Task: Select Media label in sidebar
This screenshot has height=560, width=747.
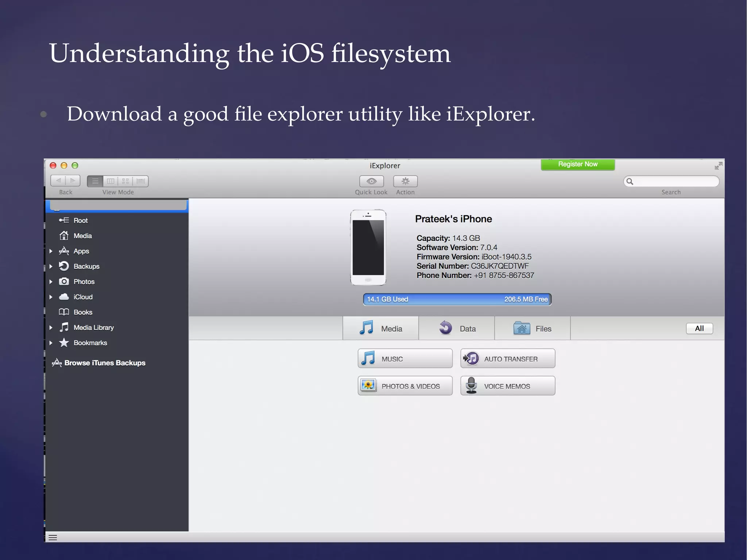Action: pos(82,236)
